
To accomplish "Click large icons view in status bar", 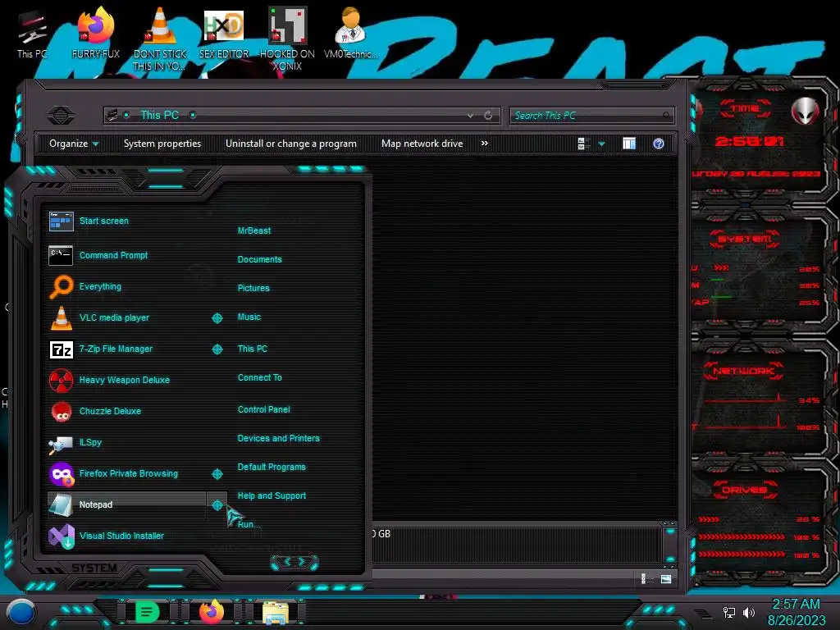I will (x=666, y=578).
